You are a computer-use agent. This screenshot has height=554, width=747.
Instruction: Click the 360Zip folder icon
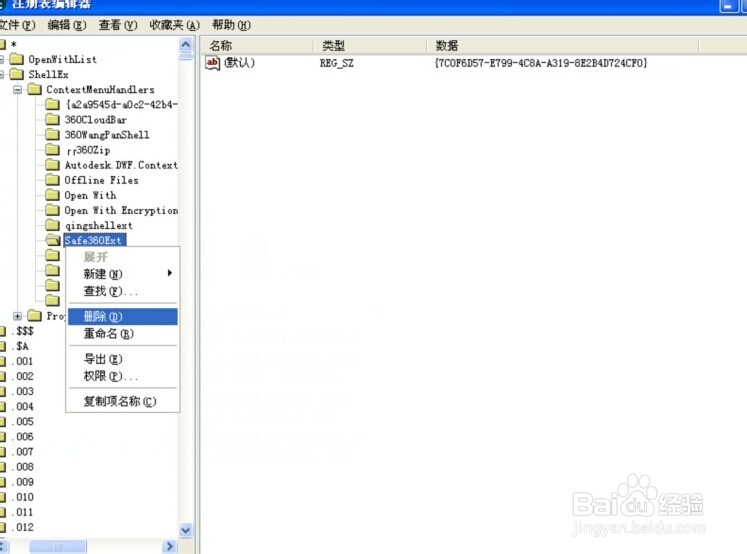pos(52,150)
